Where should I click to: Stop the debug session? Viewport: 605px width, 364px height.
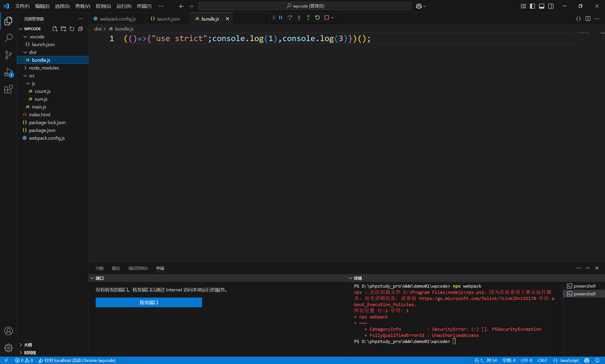[x=326, y=17]
